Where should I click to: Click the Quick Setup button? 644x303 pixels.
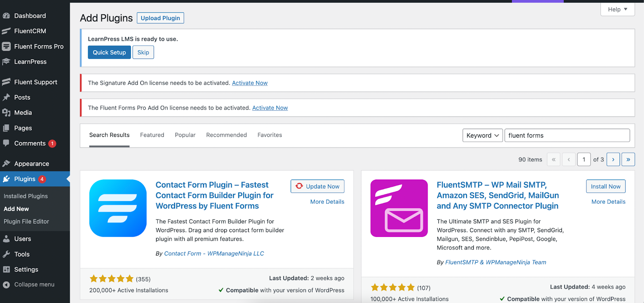tap(109, 52)
